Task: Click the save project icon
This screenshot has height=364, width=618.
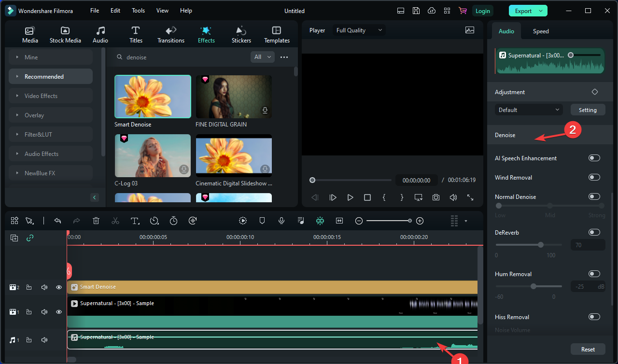Action: point(416,11)
